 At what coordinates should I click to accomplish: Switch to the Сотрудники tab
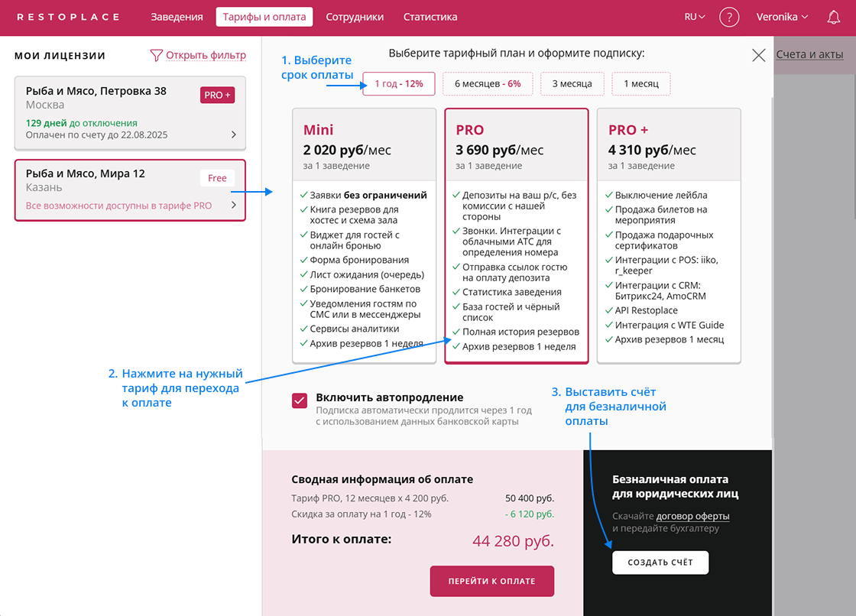pyautogui.click(x=355, y=17)
